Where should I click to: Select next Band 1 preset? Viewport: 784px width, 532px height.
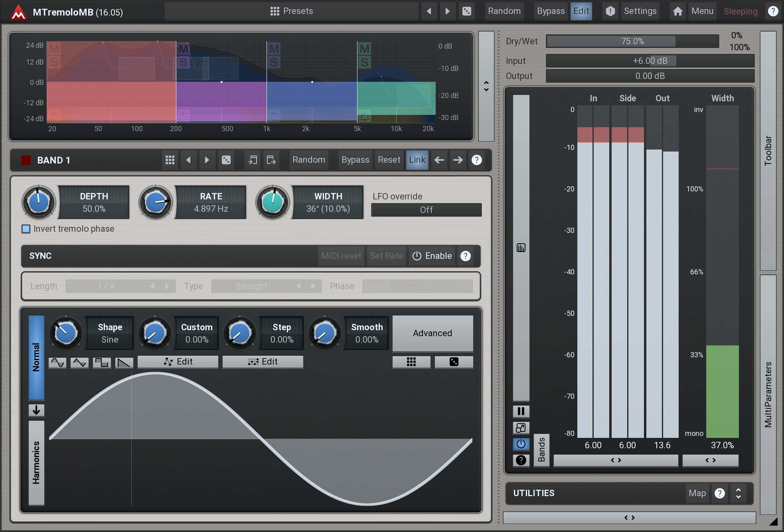coord(207,160)
